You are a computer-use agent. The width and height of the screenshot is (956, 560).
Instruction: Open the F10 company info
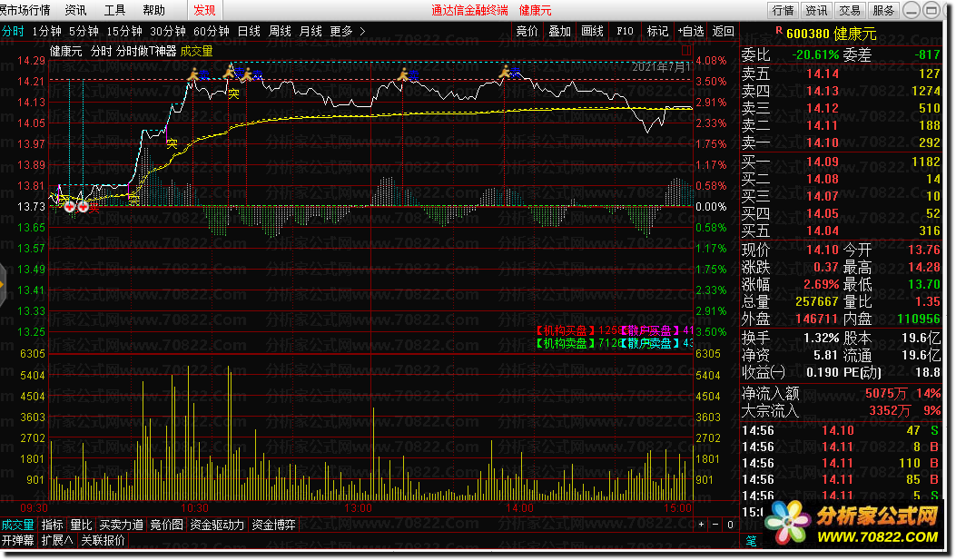pos(625,31)
